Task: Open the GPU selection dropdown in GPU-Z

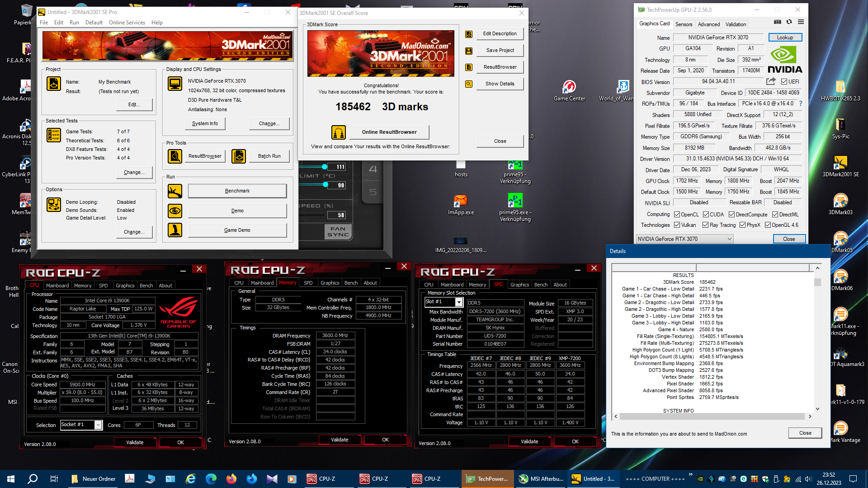Action: (684, 239)
